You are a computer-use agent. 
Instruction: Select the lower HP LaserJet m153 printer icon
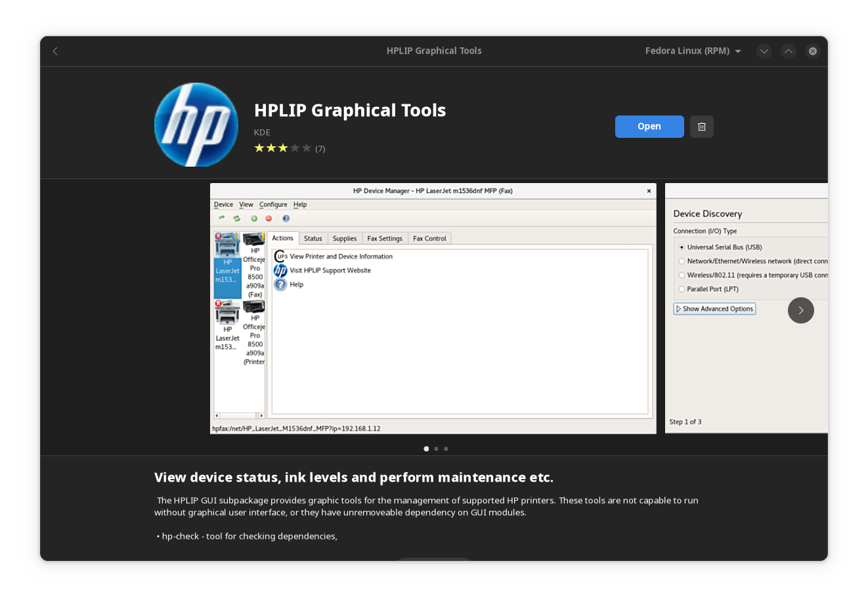point(228,325)
